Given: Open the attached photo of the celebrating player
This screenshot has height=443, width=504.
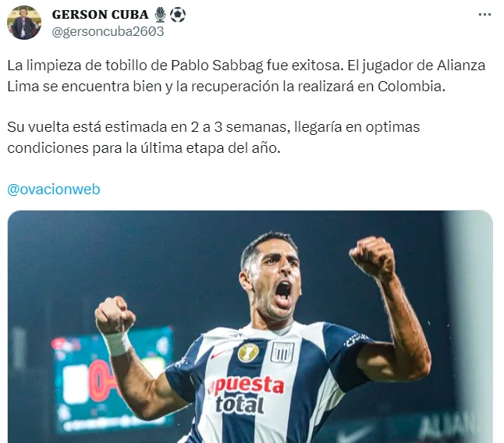Looking at the screenshot, I should pyautogui.click(x=250, y=327).
